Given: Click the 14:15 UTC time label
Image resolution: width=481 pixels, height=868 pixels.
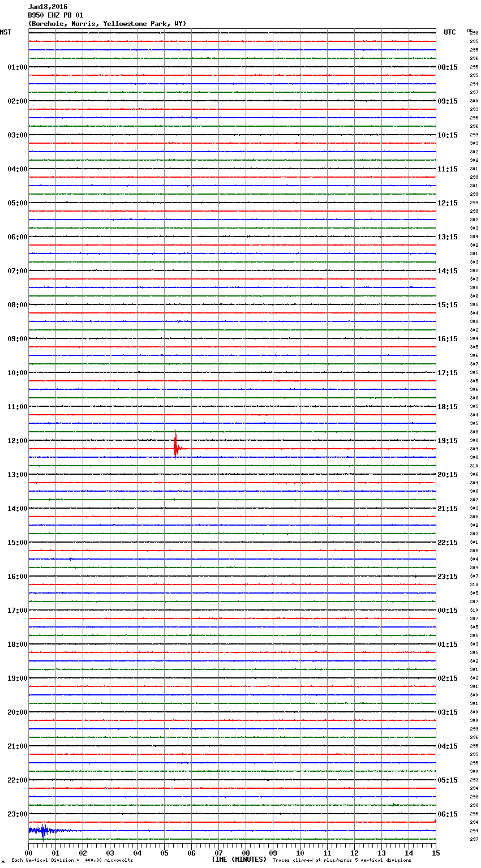Looking at the screenshot, I should [448, 271].
